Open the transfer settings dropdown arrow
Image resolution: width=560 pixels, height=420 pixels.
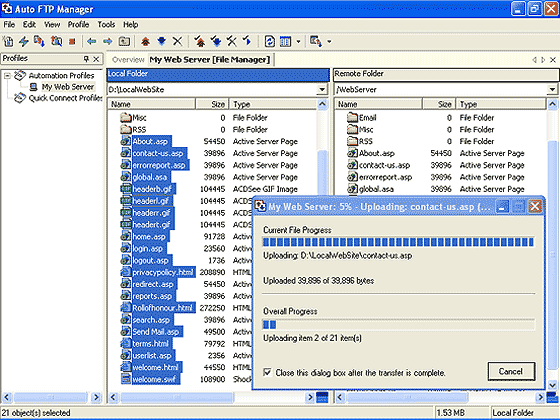[x=329, y=41]
